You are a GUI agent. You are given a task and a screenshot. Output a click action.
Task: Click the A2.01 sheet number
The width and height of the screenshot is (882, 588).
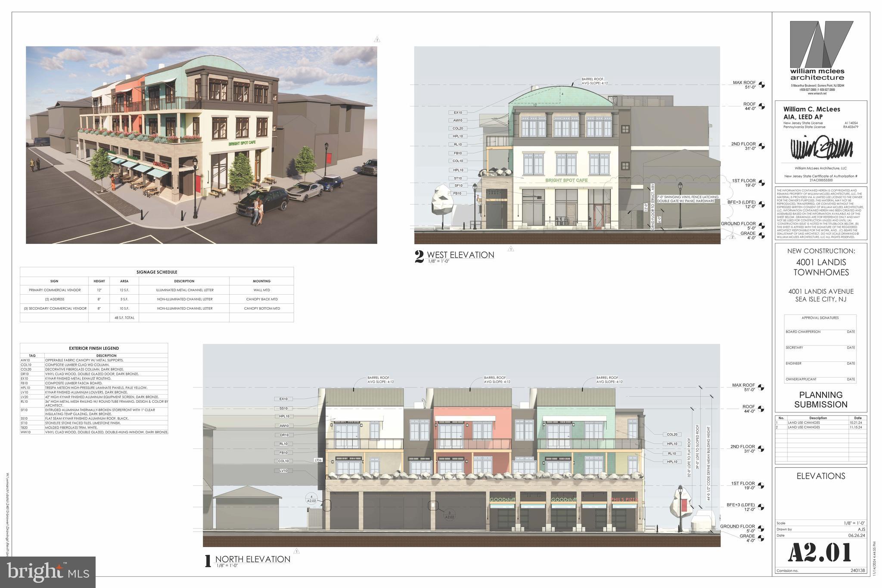coord(820,553)
